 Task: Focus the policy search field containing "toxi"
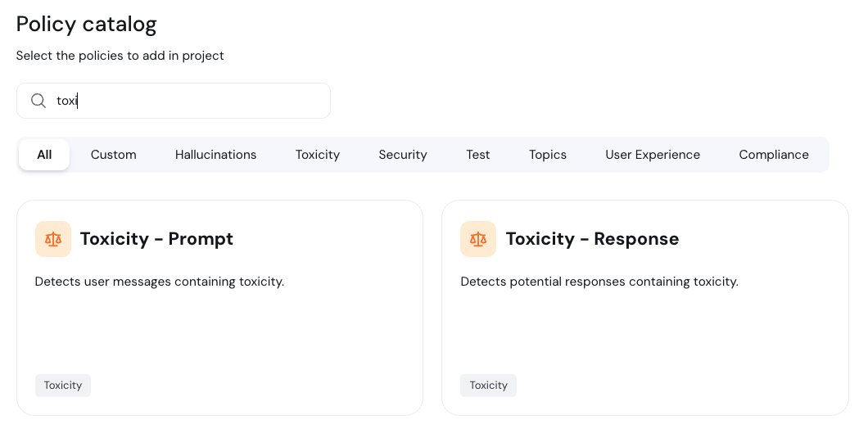pos(188,101)
